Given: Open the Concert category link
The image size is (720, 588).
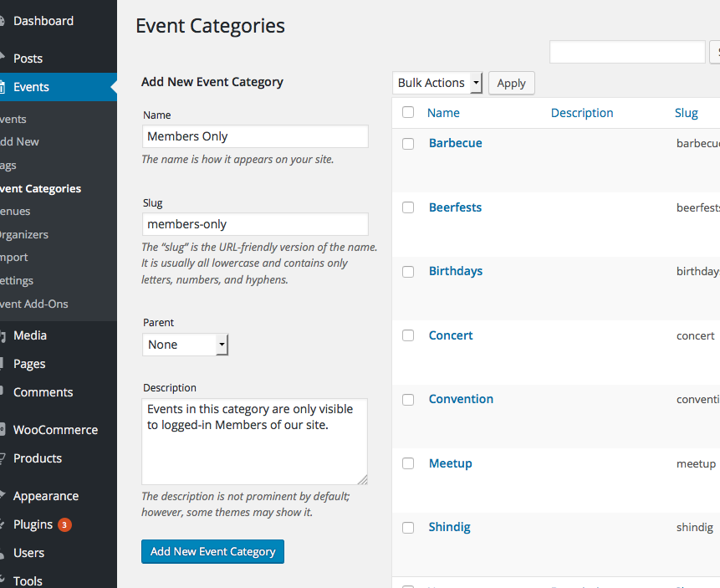Looking at the screenshot, I should pyautogui.click(x=451, y=335).
